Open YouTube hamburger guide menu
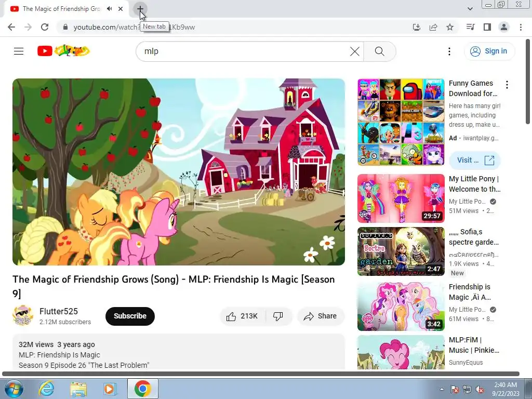This screenshot has width=532, height=399. pyautogui.click(x=19, y=51)
